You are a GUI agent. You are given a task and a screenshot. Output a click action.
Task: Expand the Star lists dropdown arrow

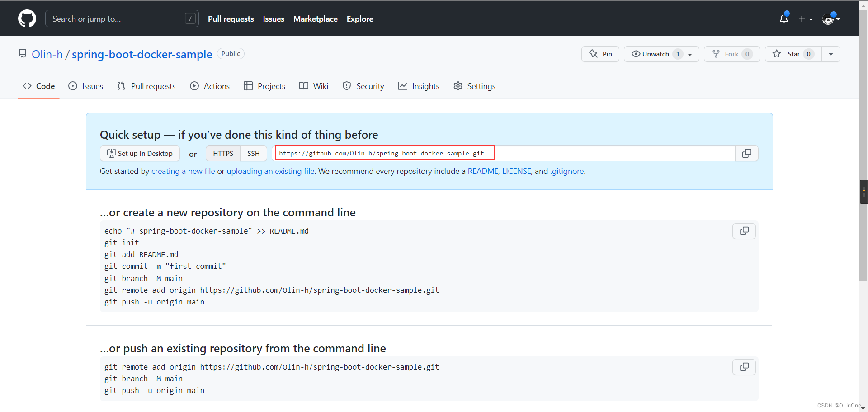831,54
